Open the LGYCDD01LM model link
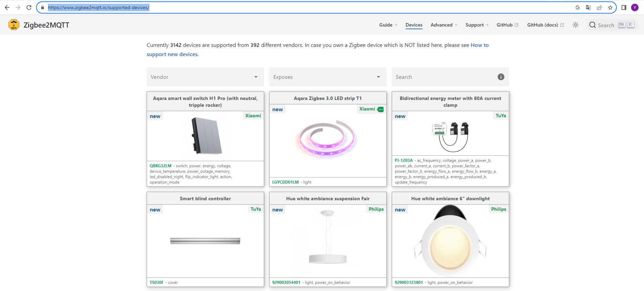This screenshot has height=291, width=644. 286,182
